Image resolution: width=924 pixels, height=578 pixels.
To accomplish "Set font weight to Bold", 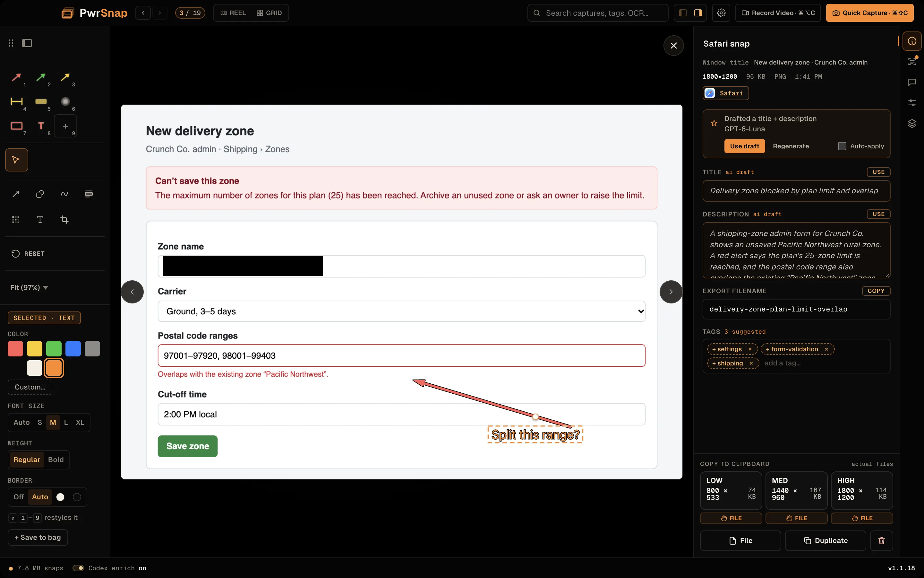I will pos(56,460).
